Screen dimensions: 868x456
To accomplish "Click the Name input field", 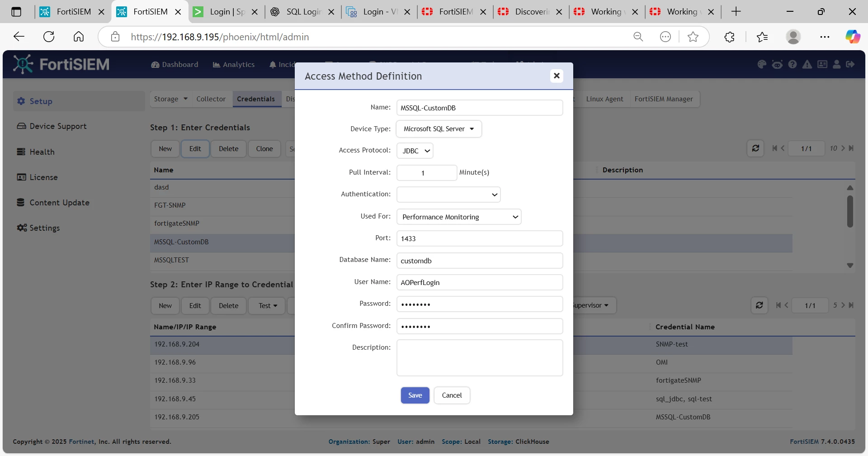I will point(480,108).
